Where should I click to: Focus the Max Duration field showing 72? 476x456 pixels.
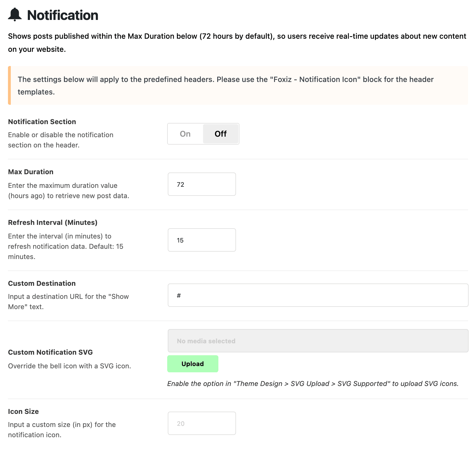click(x=202, y=184)
